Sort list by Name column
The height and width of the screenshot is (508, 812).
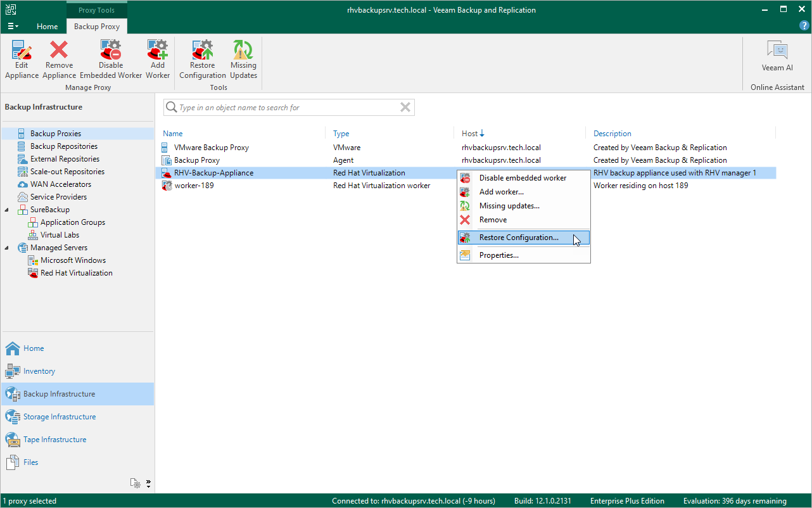(x=173, y=134)
